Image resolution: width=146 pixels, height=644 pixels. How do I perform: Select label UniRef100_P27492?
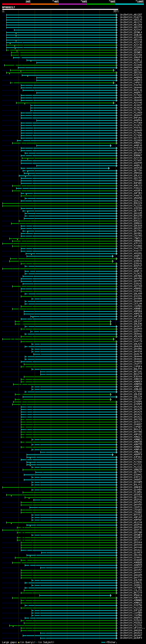[x=131, y=95]
